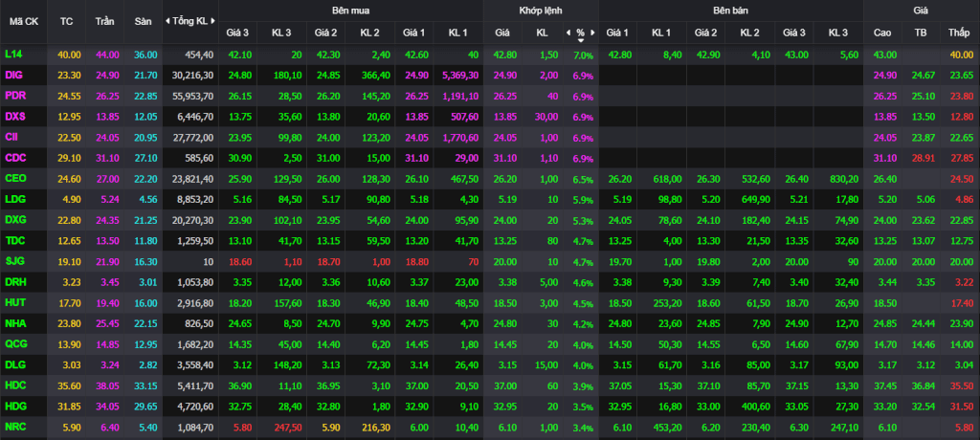980x440 pixels.
Task: Open the HUT stock ticker
Action: 14,303
